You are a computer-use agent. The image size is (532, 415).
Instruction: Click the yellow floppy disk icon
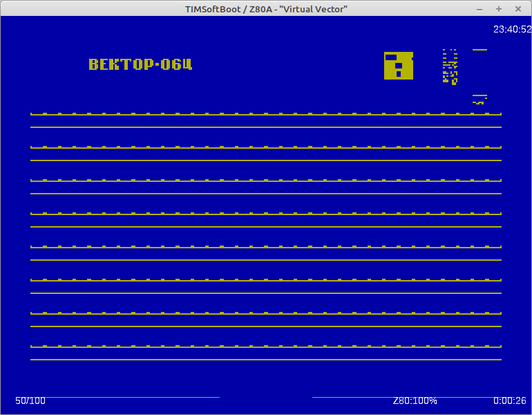399,66
